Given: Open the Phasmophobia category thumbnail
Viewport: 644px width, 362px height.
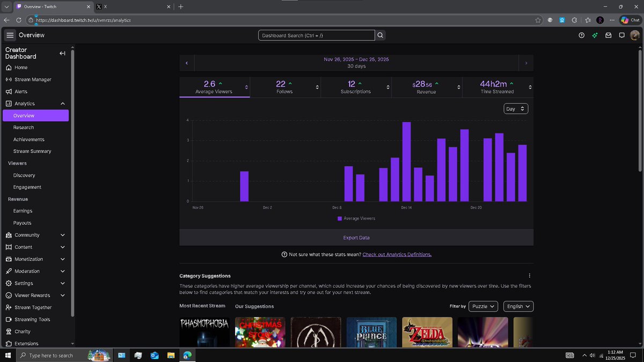Looking at the screenshot, I should click(x=204, y=331).
